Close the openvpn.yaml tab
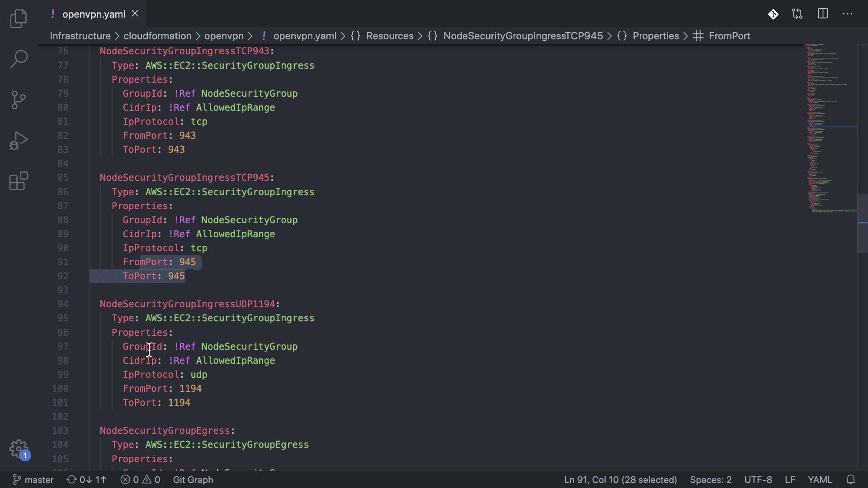Screen dimensions: 868x488 [x=135, y=14]
